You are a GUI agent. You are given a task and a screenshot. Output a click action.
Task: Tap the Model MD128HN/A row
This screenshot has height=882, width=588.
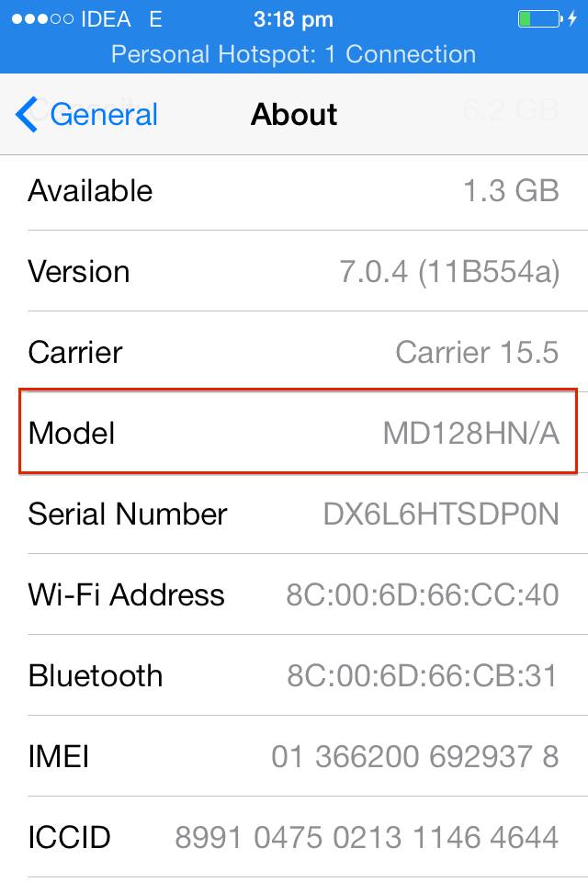pos(294,433)
